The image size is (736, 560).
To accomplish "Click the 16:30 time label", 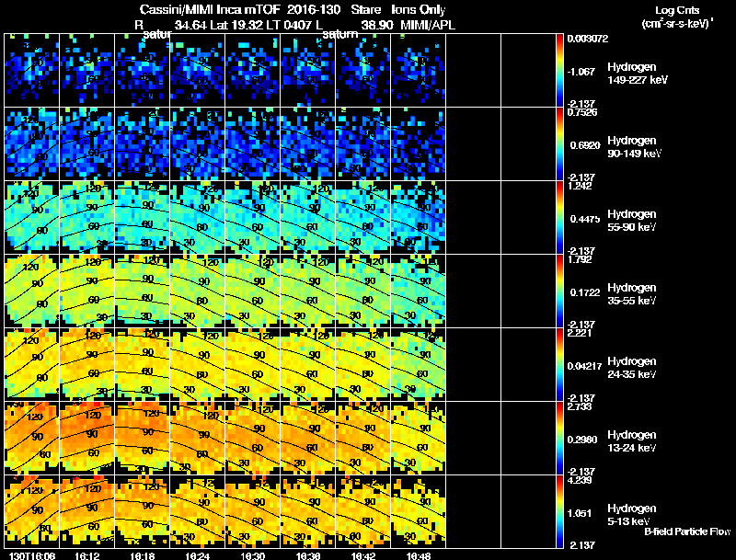I will point(252,555).
